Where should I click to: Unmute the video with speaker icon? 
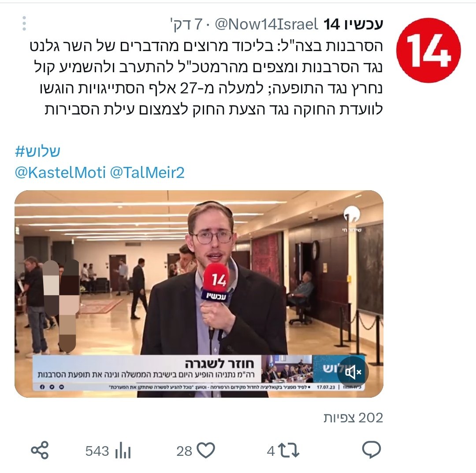click(x=353, y=372)
